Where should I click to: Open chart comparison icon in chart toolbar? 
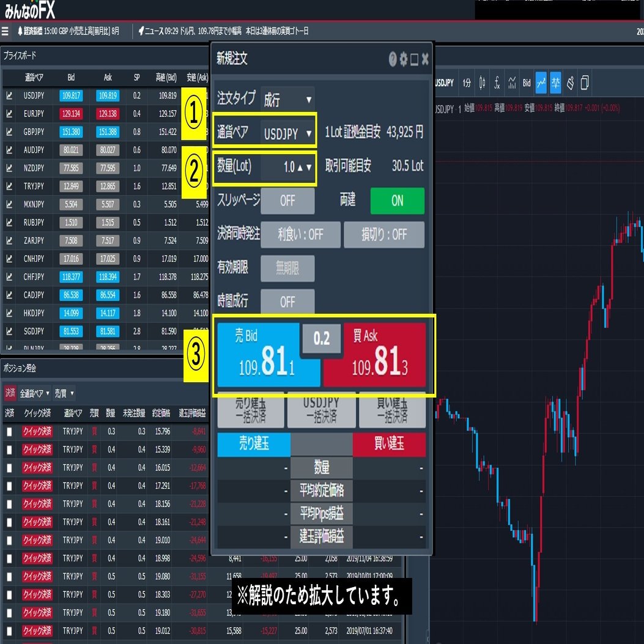(x=512, y=83)
